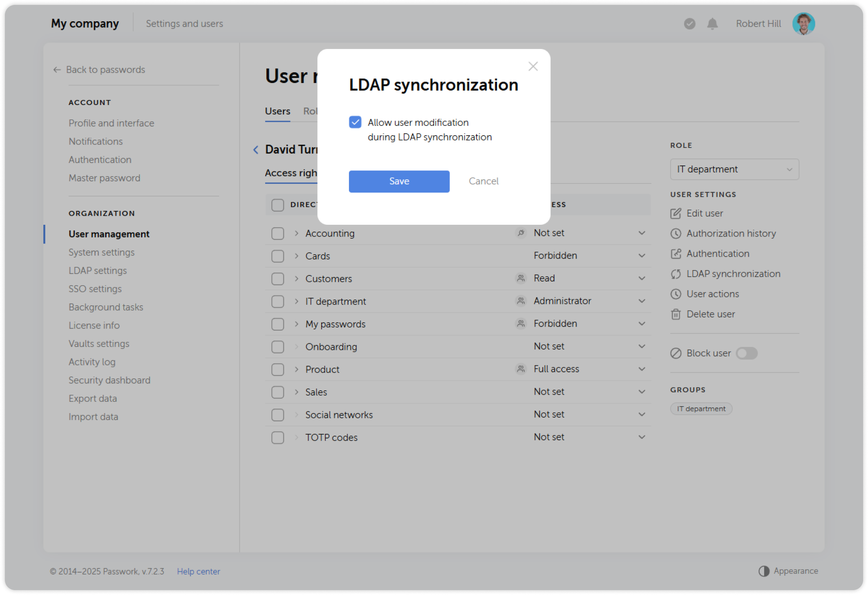Open LDAP settings in the sidebar
The width and height of the screenshot is (868, 595).
click(x=97, y=270)
